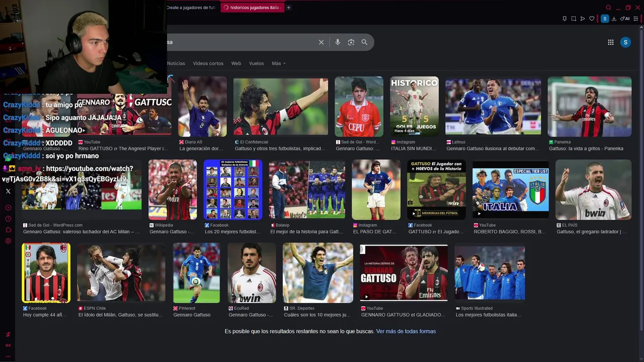Add a new browser tab
The image size is (644, 362).
288,8
